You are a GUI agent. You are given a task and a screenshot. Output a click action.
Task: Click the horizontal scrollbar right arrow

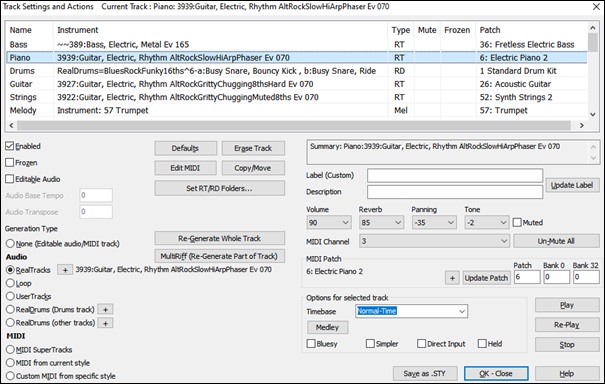pos(581,125)
